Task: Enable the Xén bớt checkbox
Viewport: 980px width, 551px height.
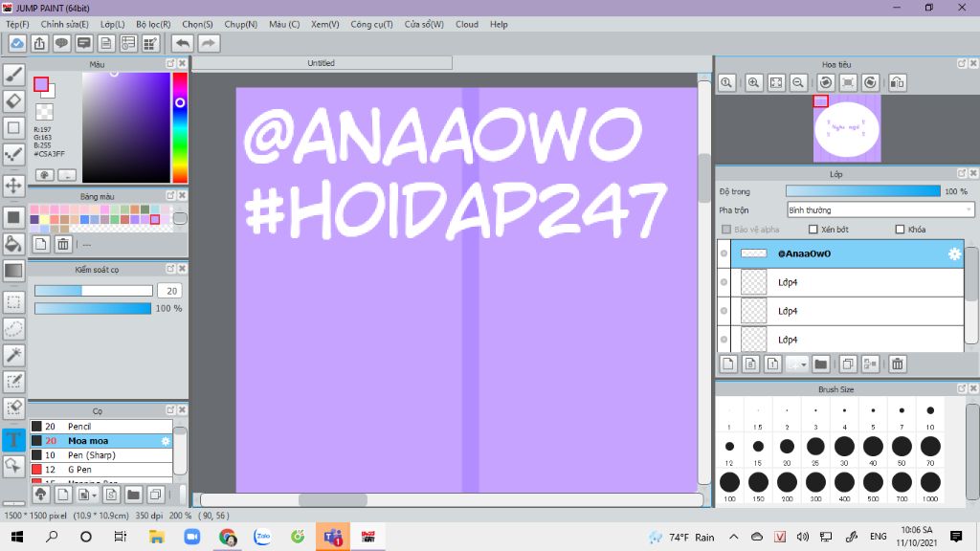Action: (x=813, y=230)
